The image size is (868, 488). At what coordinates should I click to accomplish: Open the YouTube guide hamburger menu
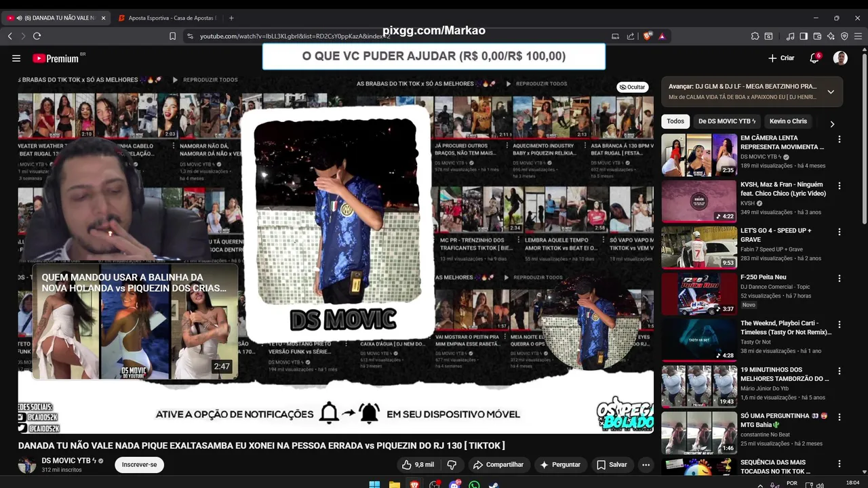16,58
